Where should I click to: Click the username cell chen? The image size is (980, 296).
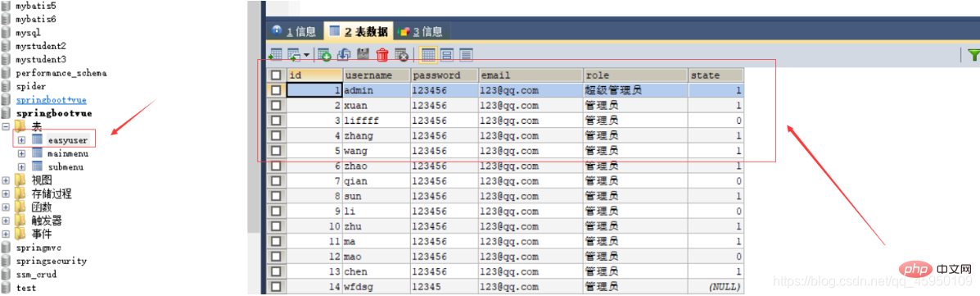377,271
